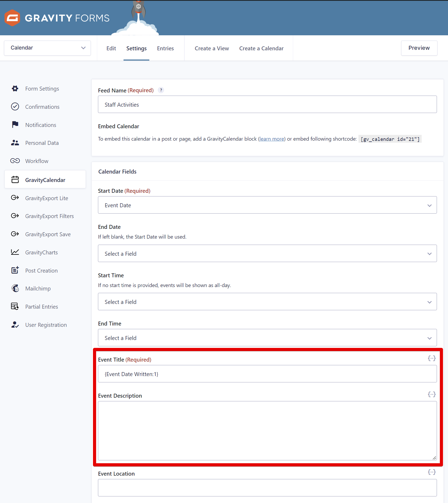The width and height of the screenshot is (448, 503).
Task: Follow the learn more link
Action: pyautogui.click(x=272, y=139)
